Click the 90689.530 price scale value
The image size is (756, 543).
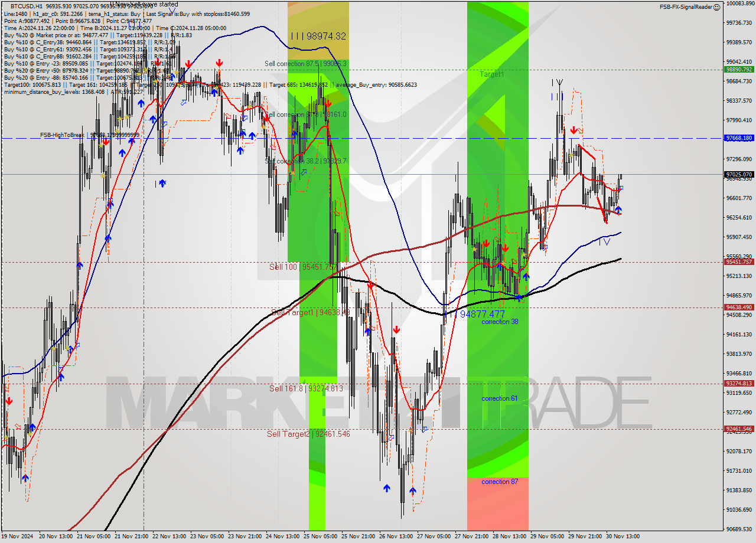[x=739, y=529]
